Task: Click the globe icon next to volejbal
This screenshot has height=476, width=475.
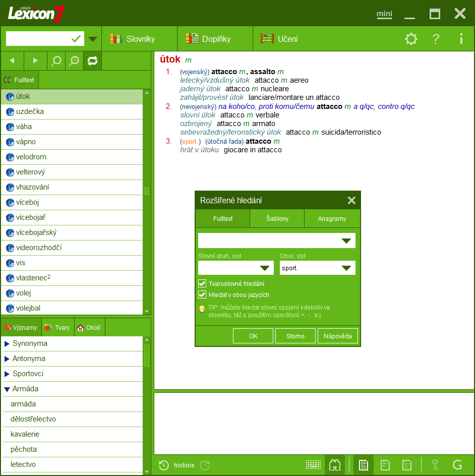Action: click(x=10, y=309)
